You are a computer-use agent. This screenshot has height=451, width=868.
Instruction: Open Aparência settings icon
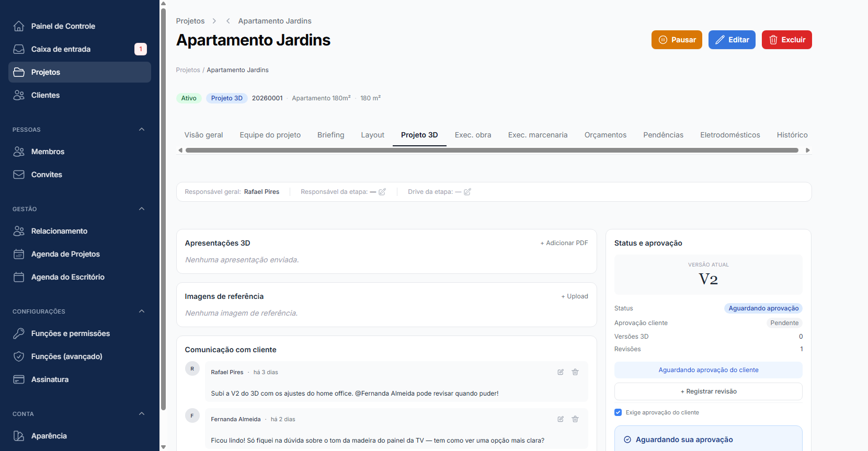[19, 436]
